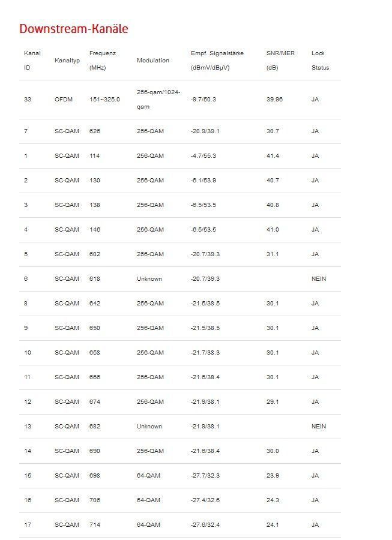Click the NEIN status for frequency 682
Screen dimensions: 392x540
coord(319,427)
